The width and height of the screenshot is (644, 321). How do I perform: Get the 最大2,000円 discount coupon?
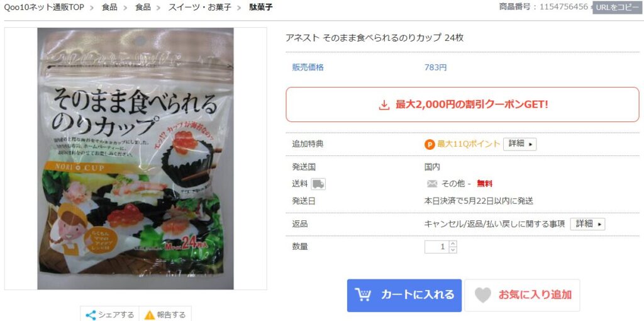click(462, 104)
